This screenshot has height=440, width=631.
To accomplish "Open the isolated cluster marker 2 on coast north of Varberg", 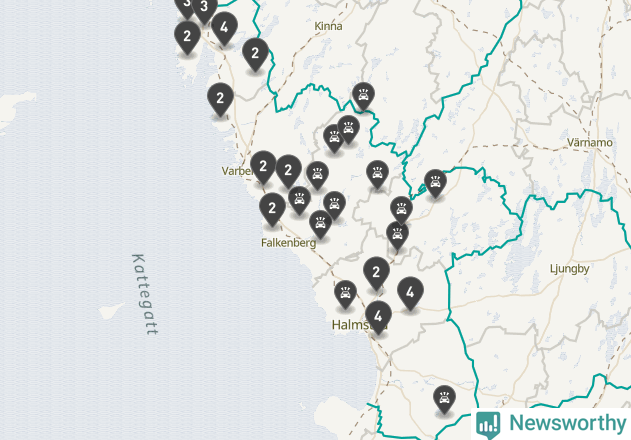I will pos(220,99).
